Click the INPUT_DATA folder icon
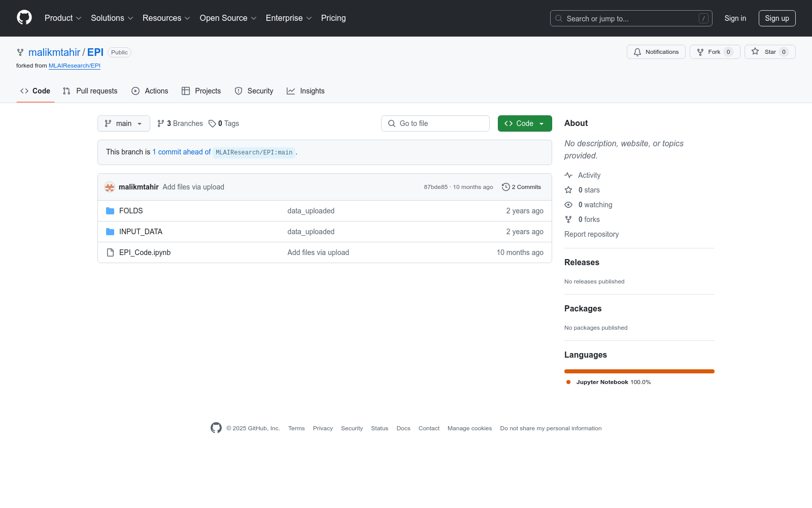The width and height of the screenshot is (812, 508). [x=110, y=232]
